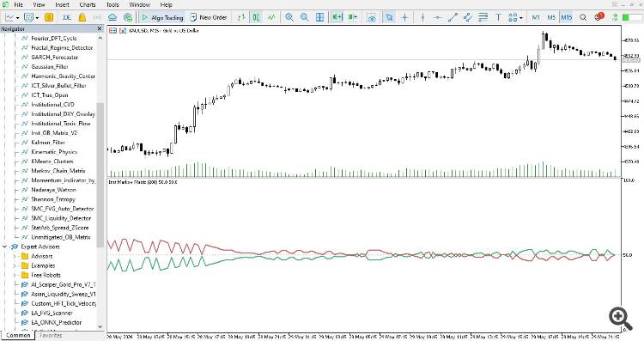This screenshot has width=644, height=341.
Task: Collapse the Expert Advisors tree node
Action: [x=5, y=247]
